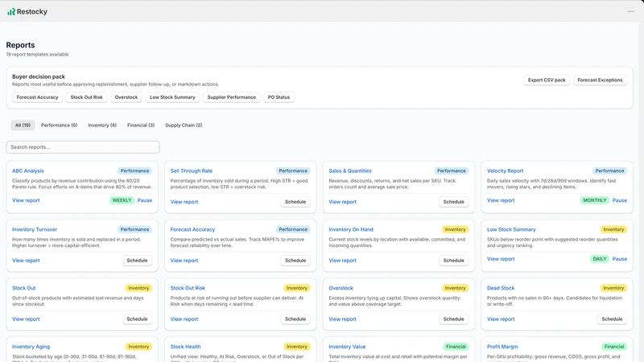Select Stock Out Risk chip in Buyer decision pack
The height and width of the screenshot is (362, 644).
coord(87,97)
